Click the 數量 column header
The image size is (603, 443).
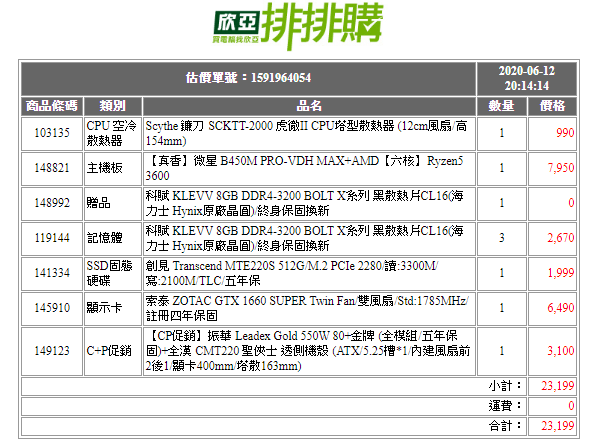[x=501, y=106]
